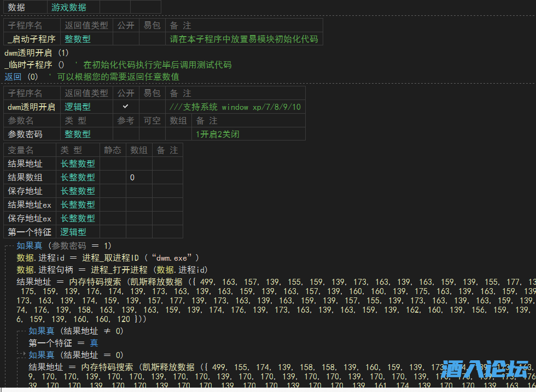Click the _临时子程序 () call line
Viewport: 536px width, 392px height.
coord(34,65)
